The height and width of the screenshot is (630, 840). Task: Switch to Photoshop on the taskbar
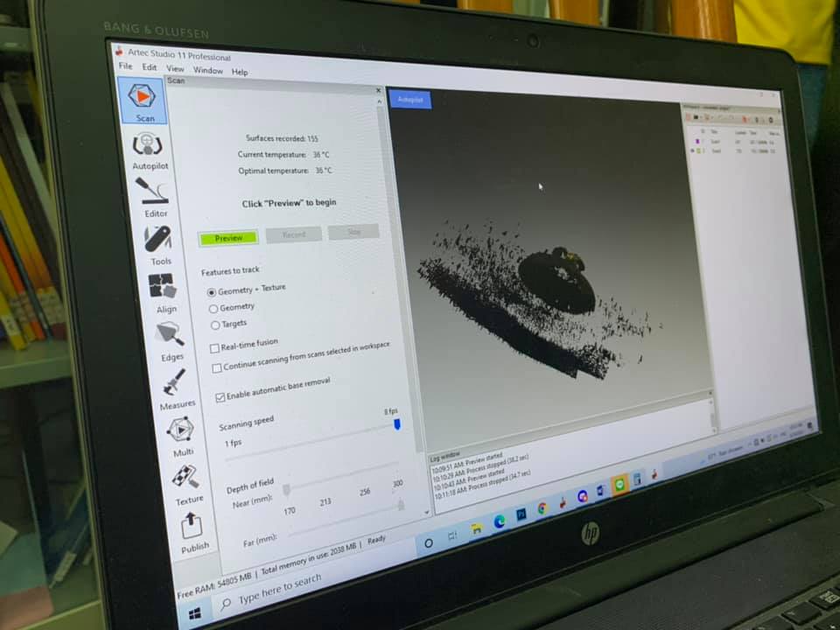point(521,514)
